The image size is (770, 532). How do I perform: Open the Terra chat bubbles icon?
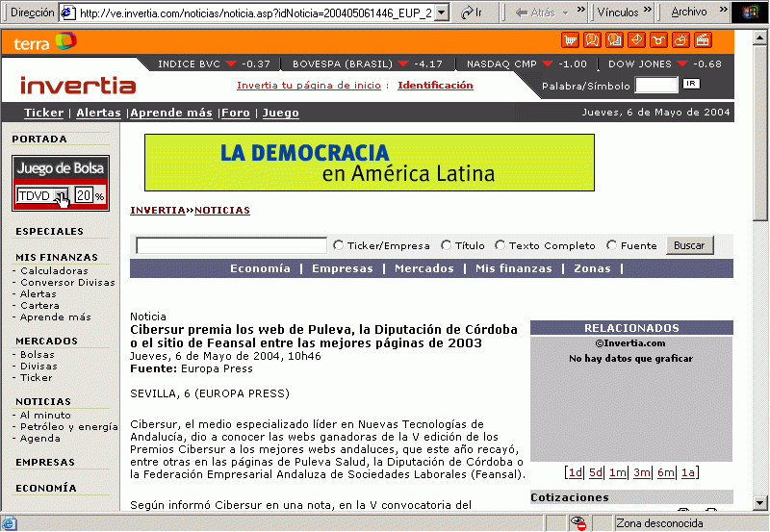[592, 40]
